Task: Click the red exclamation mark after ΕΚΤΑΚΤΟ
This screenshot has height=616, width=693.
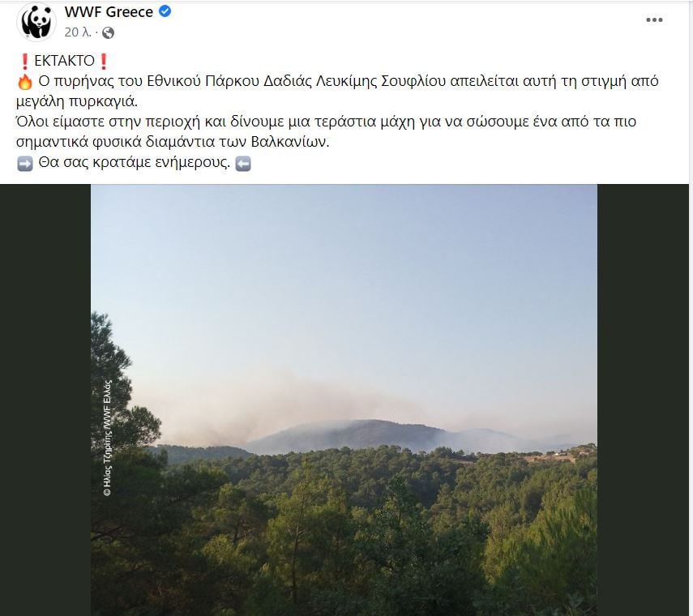Action: pyautogui.click(x=104, y=61)
